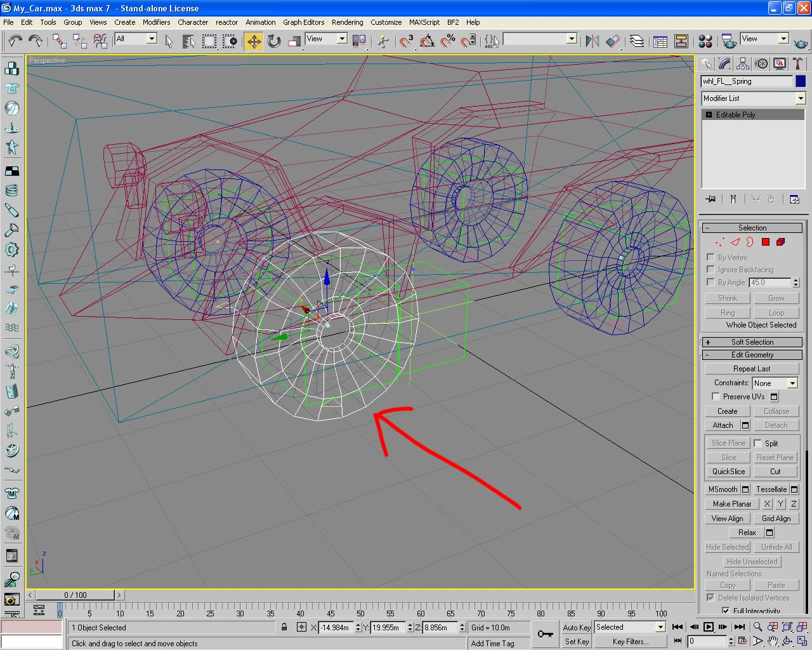Open the Hierarchy panel tab
Image resolution: width=812 pixels, height=650 pixels.
(x=743, y=63)
